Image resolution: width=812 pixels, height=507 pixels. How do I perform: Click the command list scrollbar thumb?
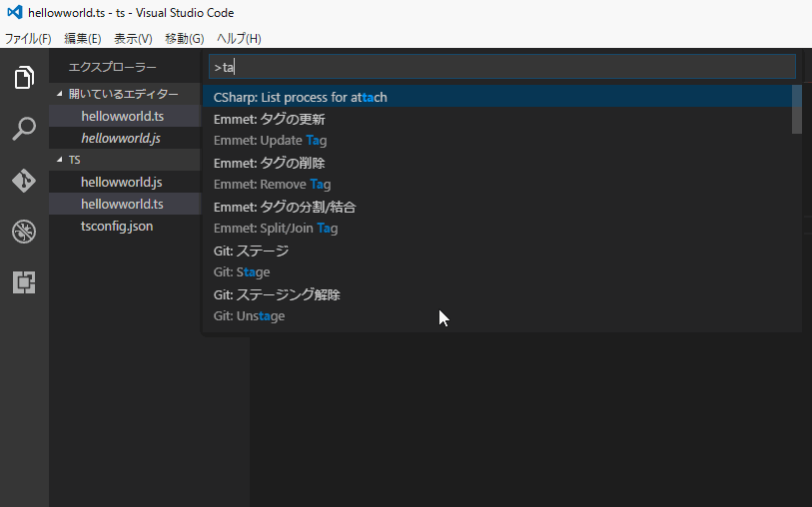[796, 110]
